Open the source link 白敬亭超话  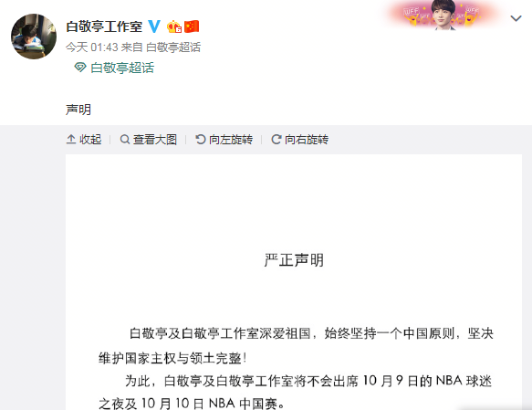pyautogui.click(x=173, y=47)
